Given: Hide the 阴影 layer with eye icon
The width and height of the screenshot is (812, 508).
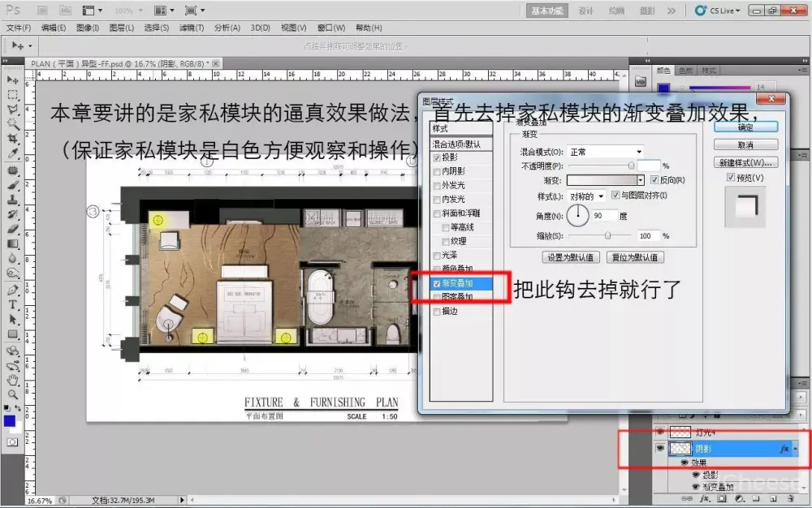Looking at the screenshot, I should pos(659,448).
